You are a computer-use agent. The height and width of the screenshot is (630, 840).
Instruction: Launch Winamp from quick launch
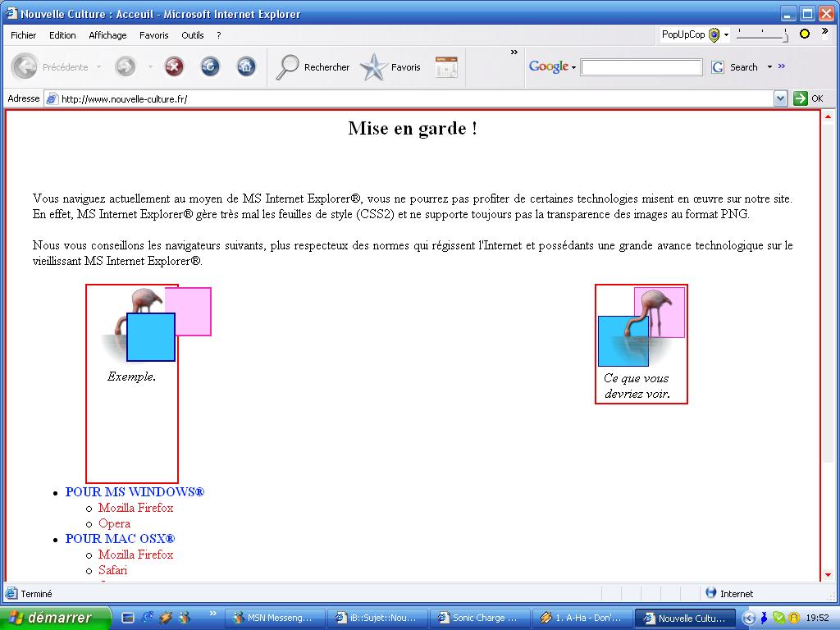tap(166, 618)
